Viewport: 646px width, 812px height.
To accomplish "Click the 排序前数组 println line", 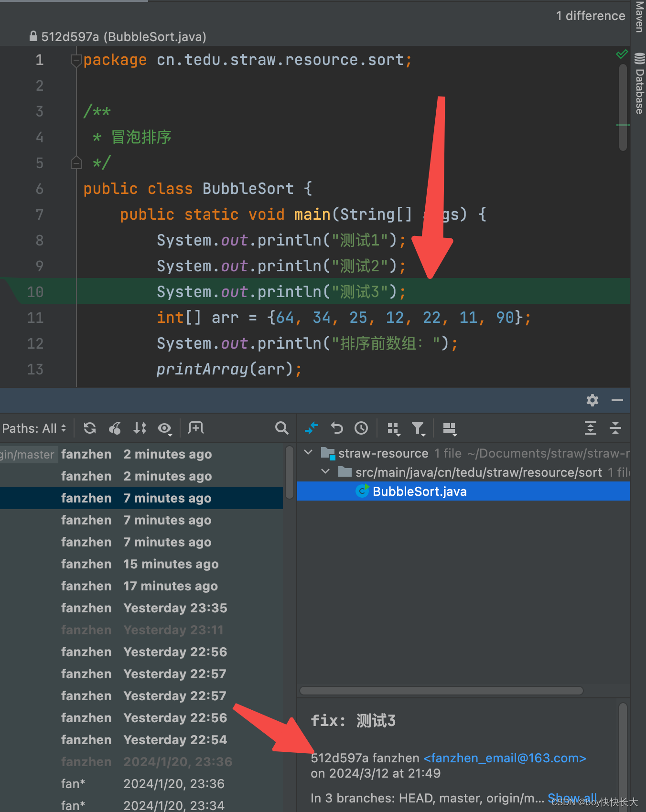I will pos(307,343).
